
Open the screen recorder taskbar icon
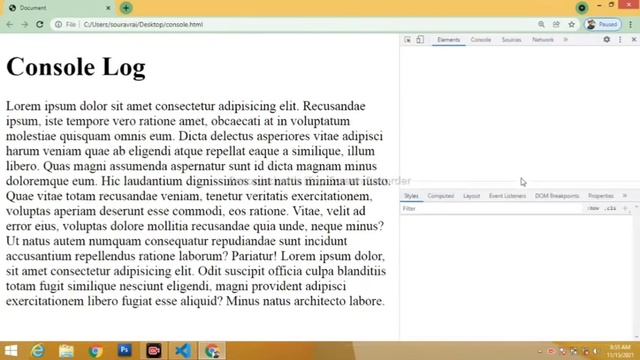click(x=154, y=351)
